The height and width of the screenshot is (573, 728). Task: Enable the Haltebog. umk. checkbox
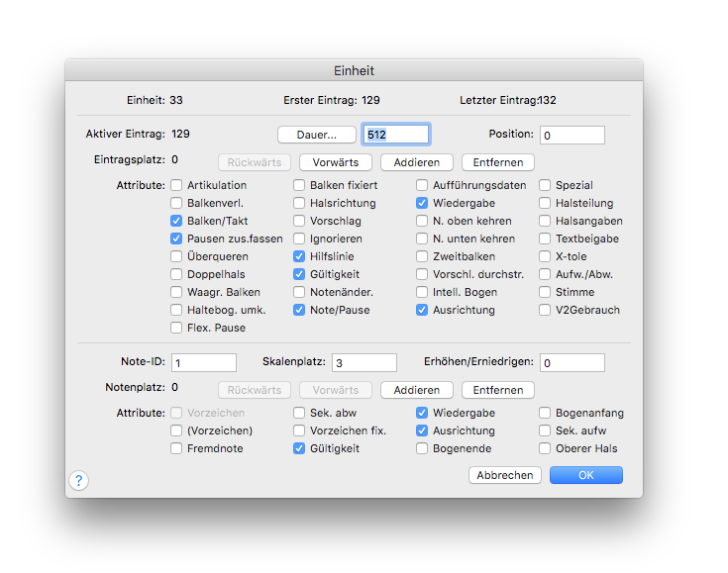point(176,310)
